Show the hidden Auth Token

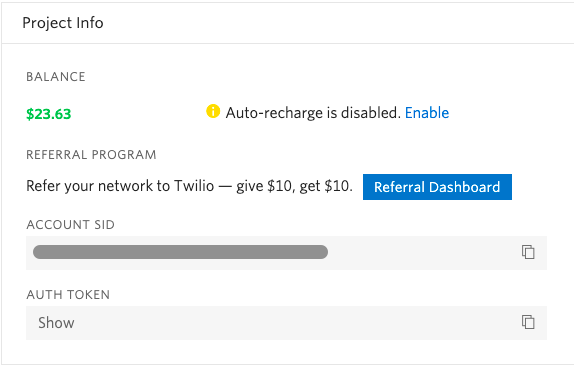[56, 323]
